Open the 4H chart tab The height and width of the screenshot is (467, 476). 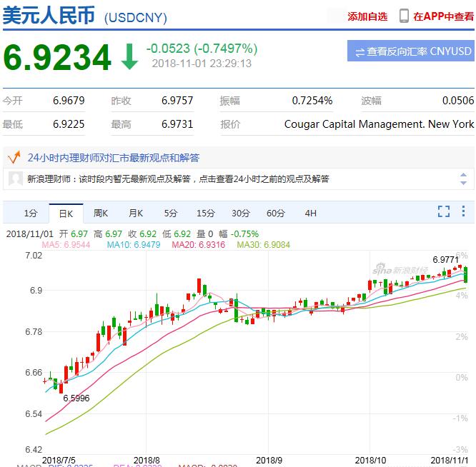point(310,213)
